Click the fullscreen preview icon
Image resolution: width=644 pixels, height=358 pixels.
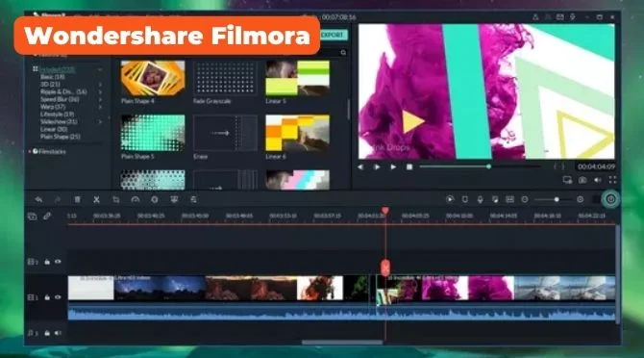click(613, 180)
